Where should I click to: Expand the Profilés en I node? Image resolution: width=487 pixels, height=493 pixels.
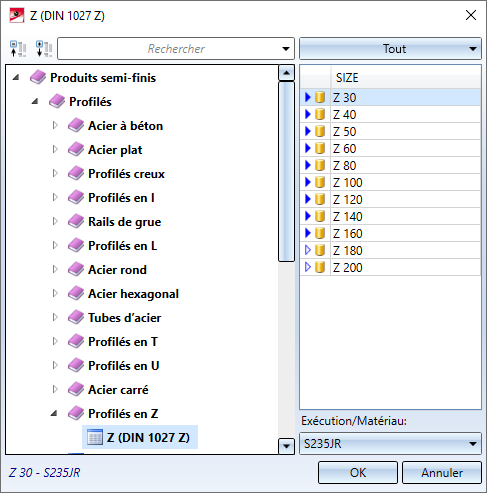55,198
